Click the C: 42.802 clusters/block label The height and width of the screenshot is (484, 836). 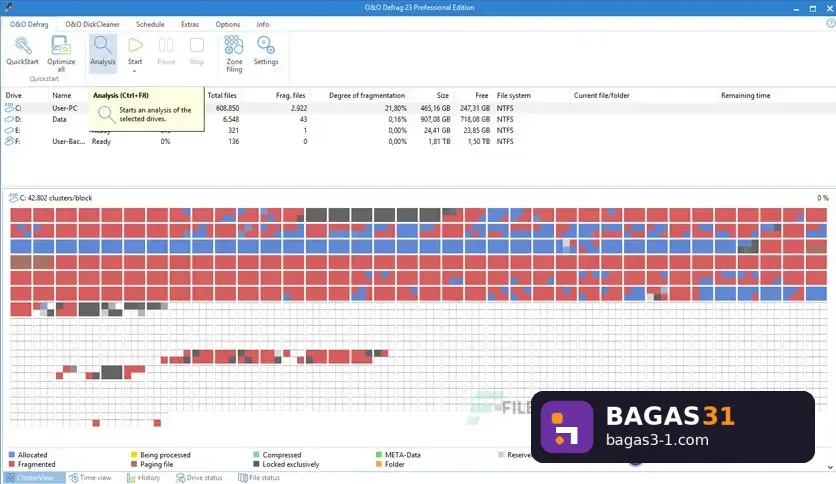tap(55, 198)
